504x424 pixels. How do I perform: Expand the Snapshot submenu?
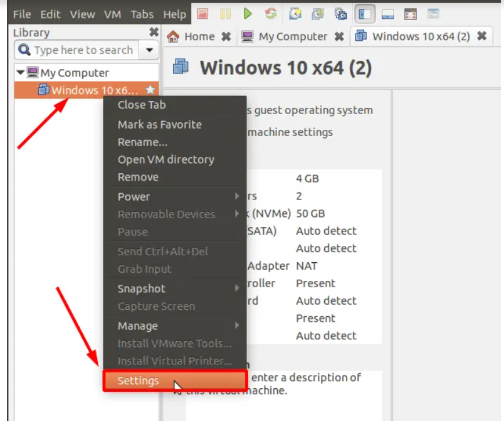click(175, 289)
